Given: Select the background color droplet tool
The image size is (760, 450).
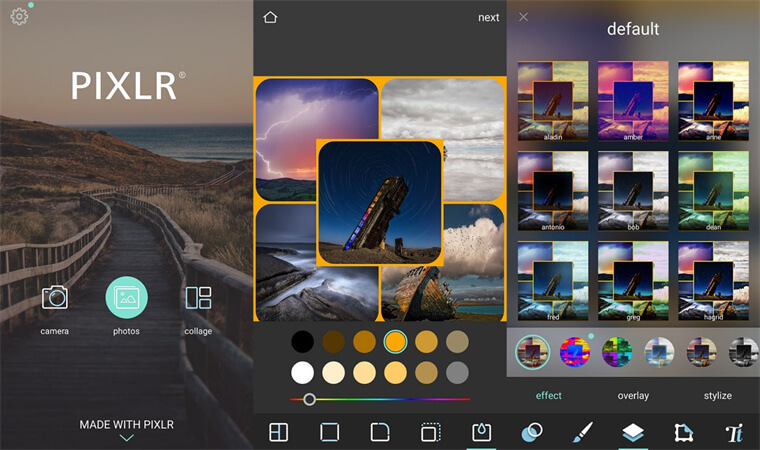Looking at the screenshot, I should pyautogui.click(x=481, y=432).
